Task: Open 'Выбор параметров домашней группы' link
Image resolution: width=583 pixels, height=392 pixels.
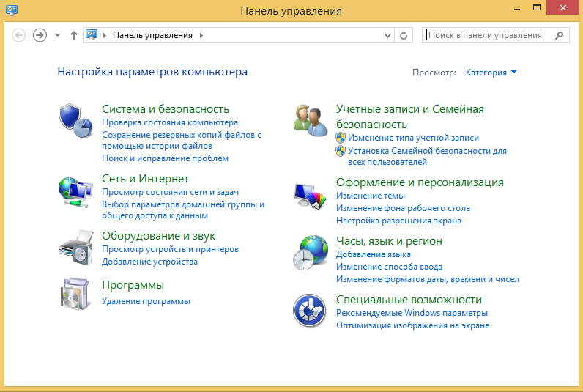Action: pos(183,210)
